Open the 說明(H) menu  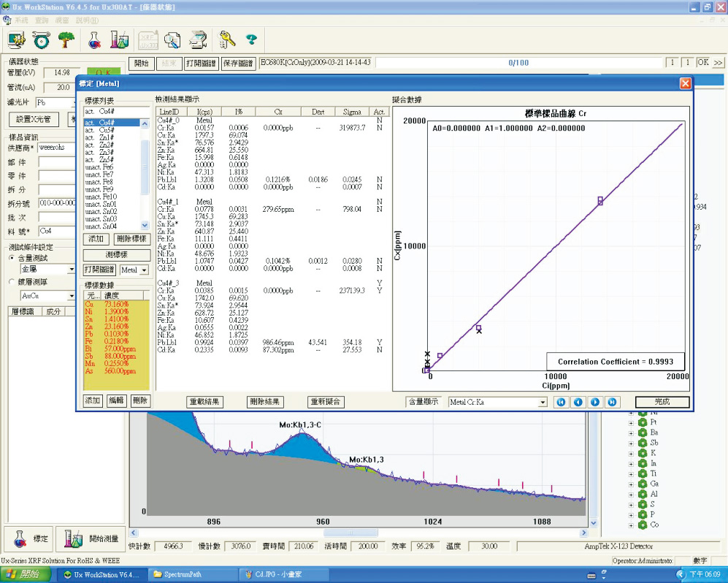[88, 20]
